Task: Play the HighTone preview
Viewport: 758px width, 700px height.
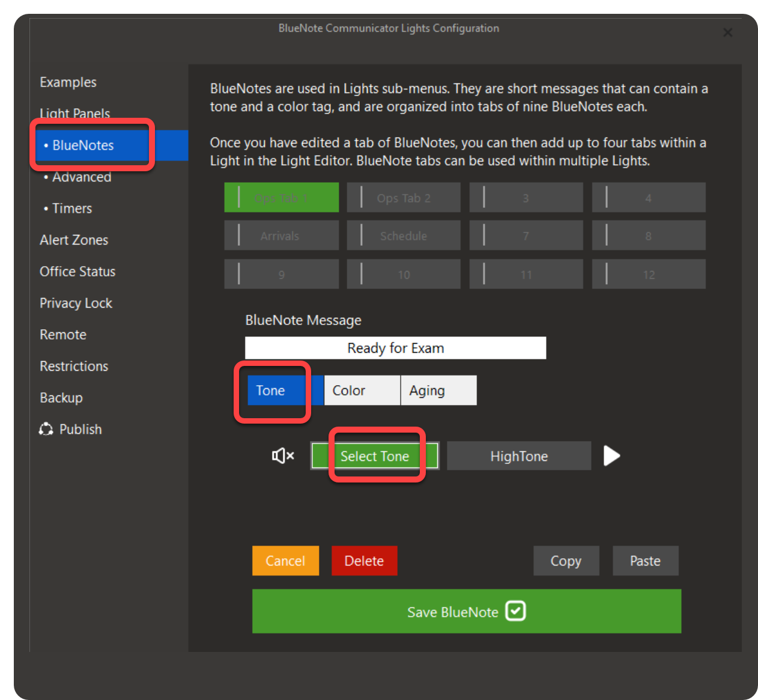Action: coord(611,456)
